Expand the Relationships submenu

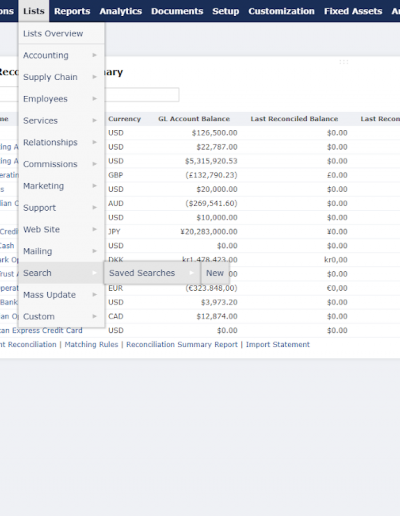(61, 142)
